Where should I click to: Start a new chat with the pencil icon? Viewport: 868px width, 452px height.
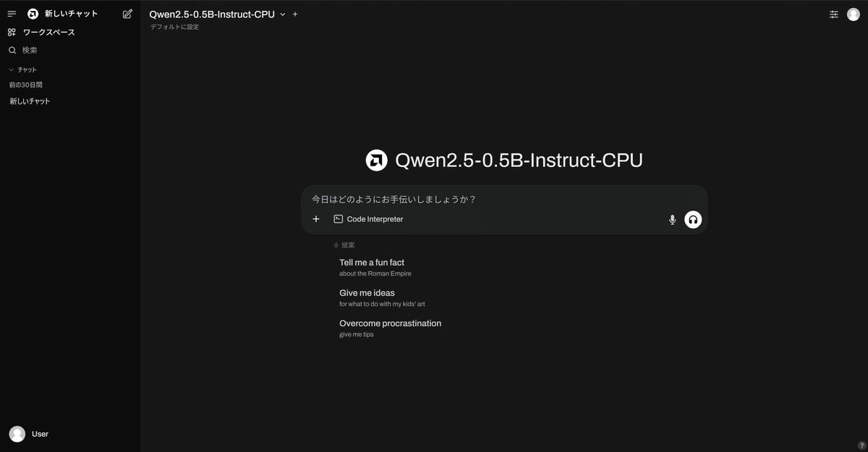click(x=127, y=13)
